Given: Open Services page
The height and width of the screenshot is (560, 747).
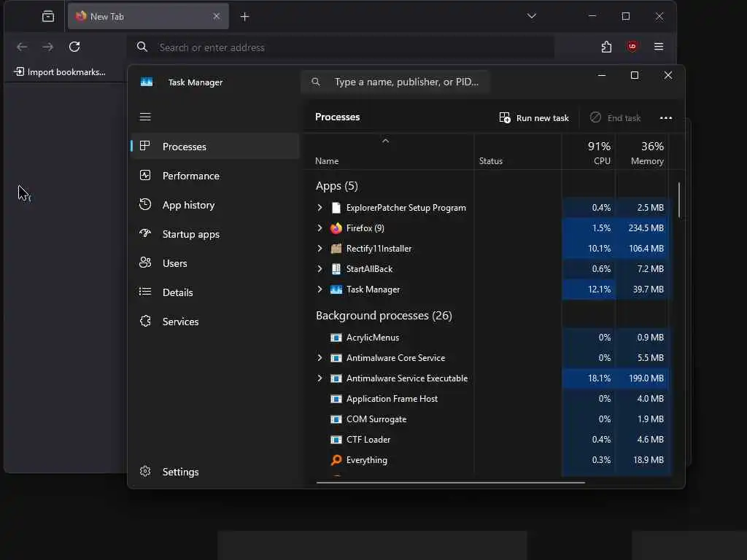Looking at the screenshot, I should pyautogui.click(x=215, y=322).
